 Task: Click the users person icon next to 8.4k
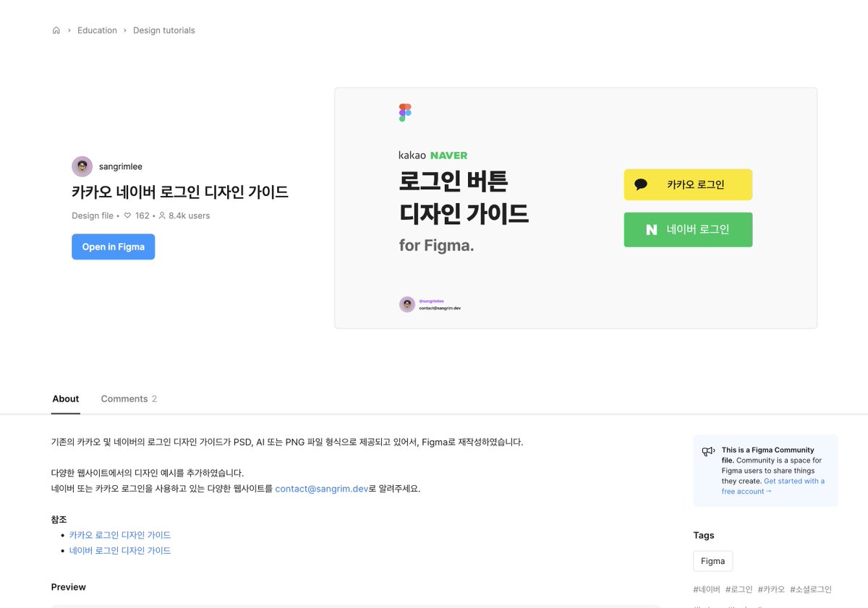coord(162,215)
